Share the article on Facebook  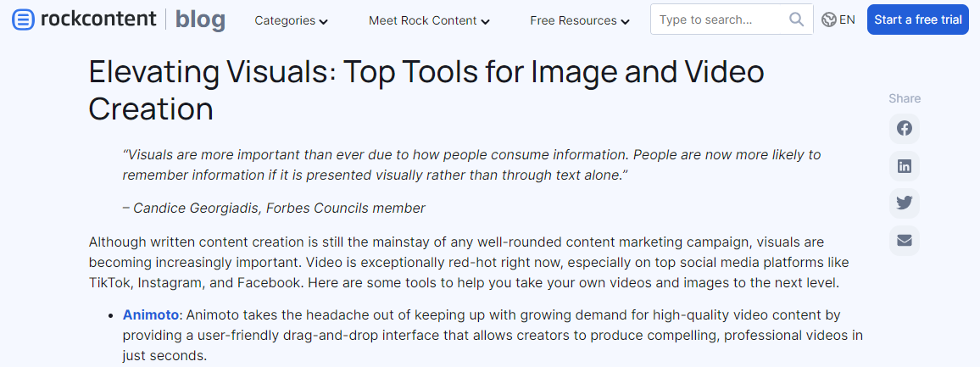click(x=905, y=129)
